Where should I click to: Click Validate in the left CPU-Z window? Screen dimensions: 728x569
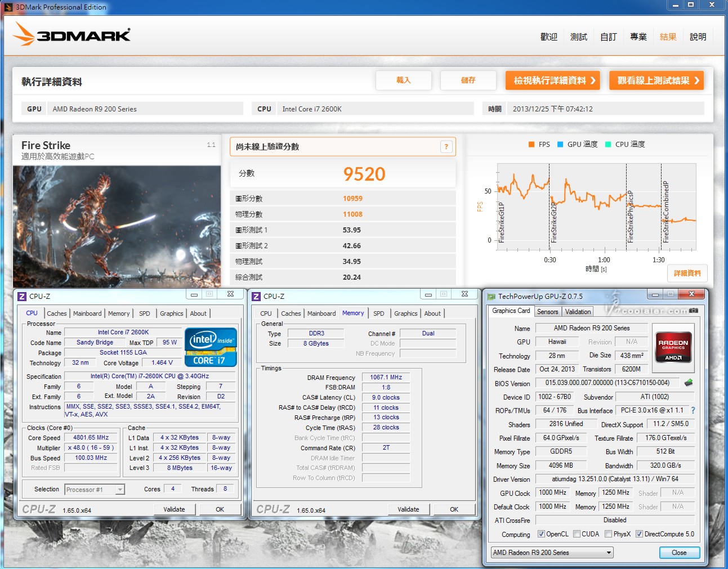tap(175, 509)
